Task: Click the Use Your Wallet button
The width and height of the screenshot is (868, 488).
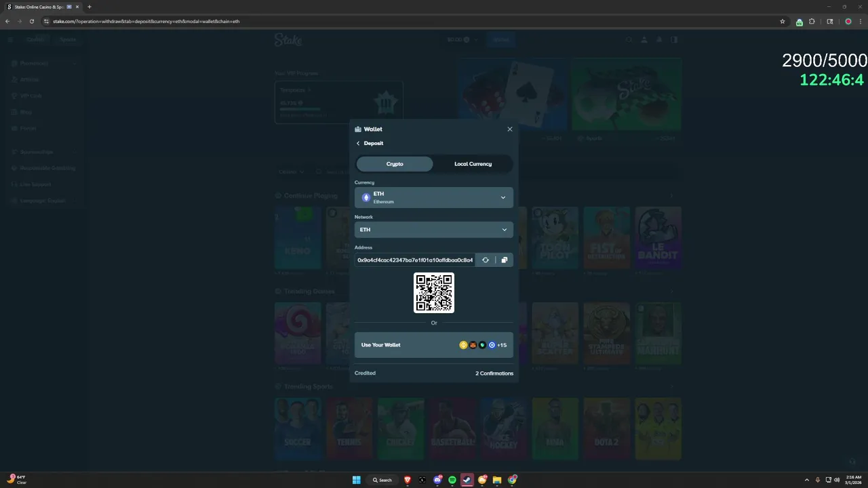Action: (x=434, y=345)
